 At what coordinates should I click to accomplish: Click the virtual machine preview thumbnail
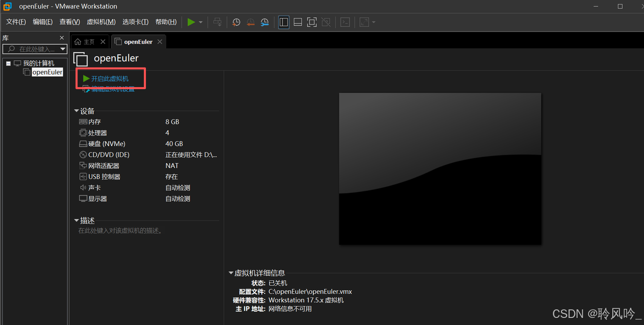(x=440, y=169)
